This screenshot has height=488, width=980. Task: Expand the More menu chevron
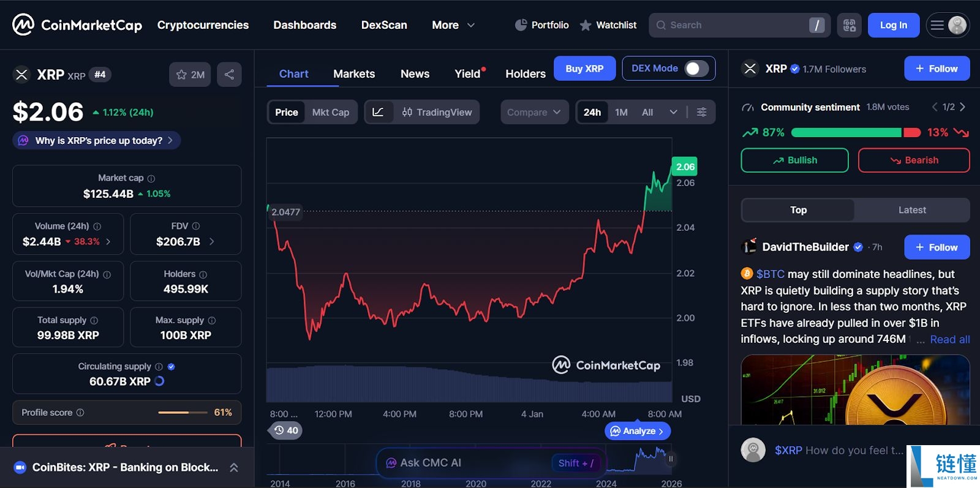471,25
